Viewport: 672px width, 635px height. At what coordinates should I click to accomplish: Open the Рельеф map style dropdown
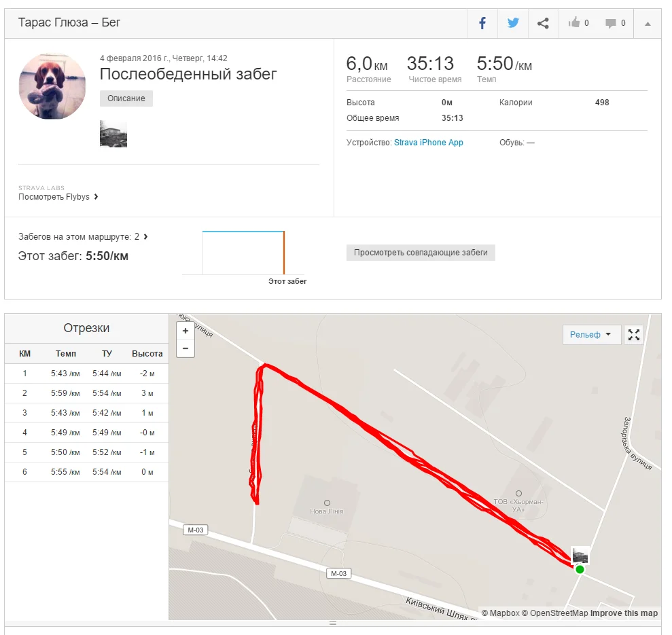tap(591, 335)
